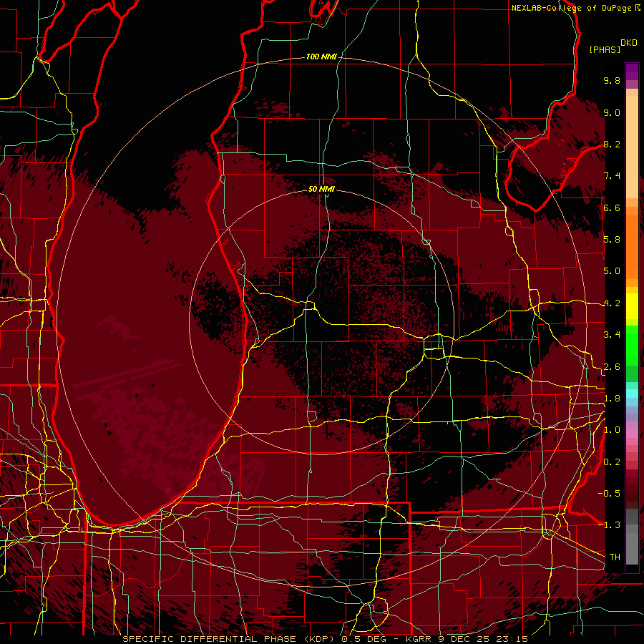Select the 0.2 value on the scale

(612, 462)
